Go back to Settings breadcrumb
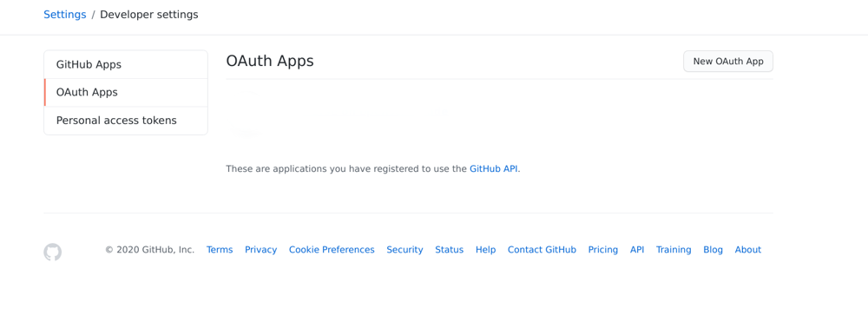The width and height of the screenshot is (868, 315). [x=65, y=15]
